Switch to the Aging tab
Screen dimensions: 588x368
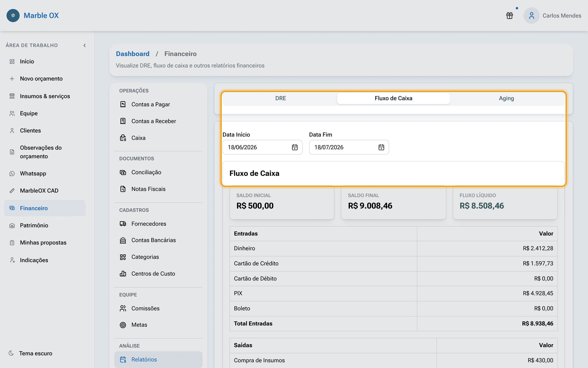point(506,98)
